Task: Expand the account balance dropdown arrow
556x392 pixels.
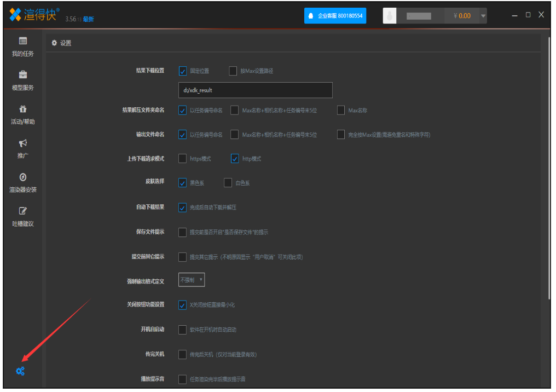Action: [x=483, y=16]
